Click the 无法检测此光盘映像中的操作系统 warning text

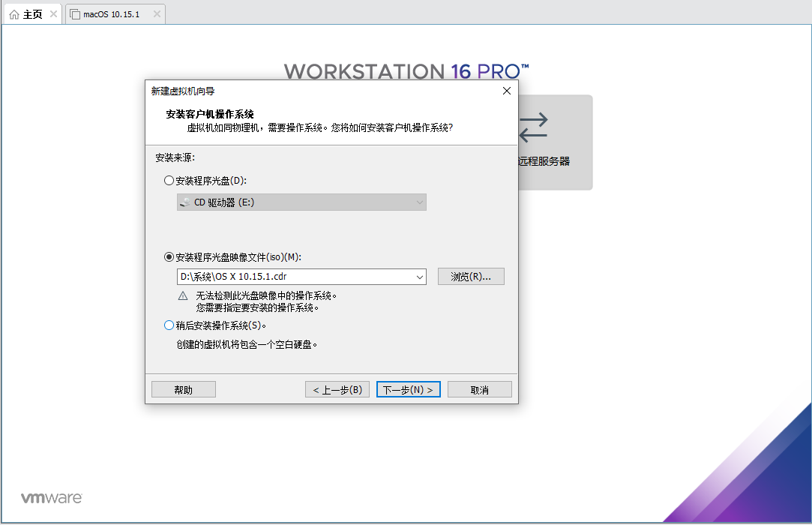coord(266,295)
